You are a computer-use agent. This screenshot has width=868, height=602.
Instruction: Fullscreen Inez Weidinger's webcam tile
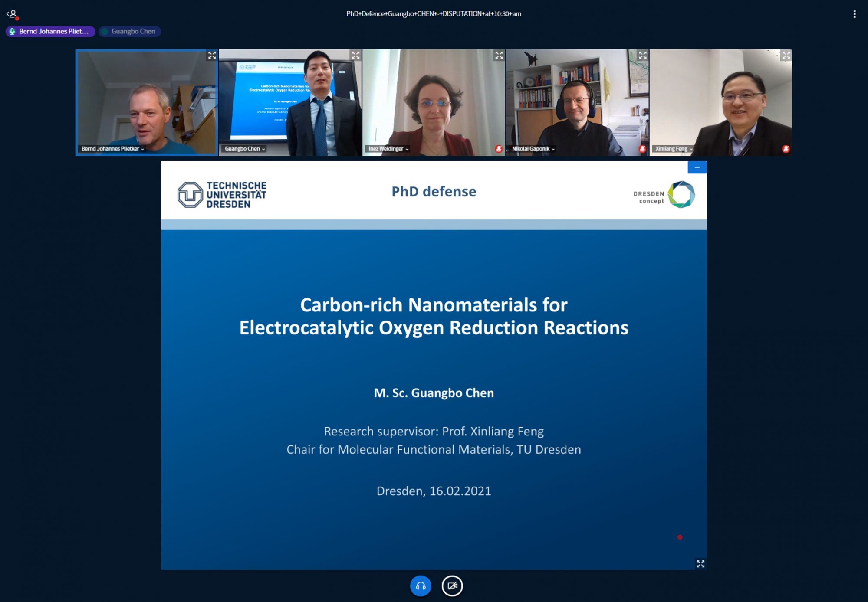point(499,56)
